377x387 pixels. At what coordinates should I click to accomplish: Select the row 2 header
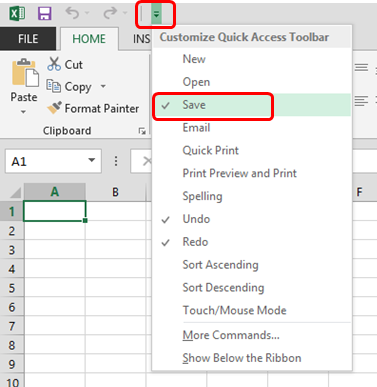click(x=12, y=231)
